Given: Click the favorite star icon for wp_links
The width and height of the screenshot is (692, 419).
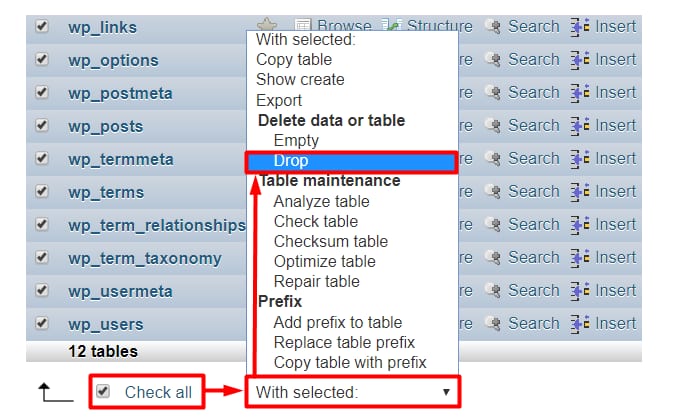Looking at the screenshot, I should [266, 26].
